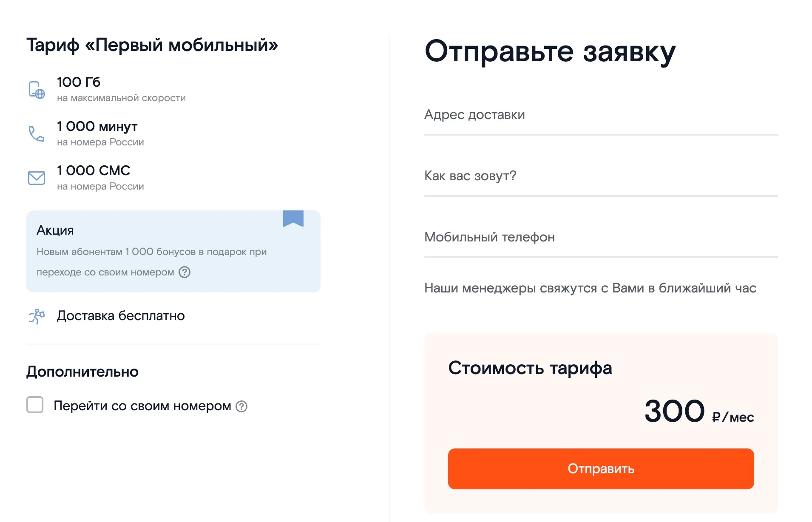Screen dimensions: 812x522
Task: Focus the Адрес доставки field
Action: tap(601, 115)
